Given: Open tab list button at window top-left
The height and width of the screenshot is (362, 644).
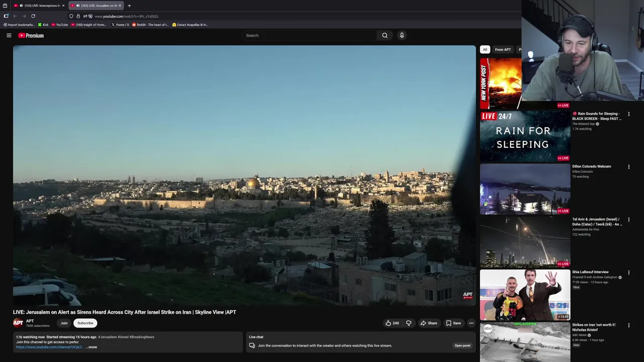Looking at the screenshot, I should [5, 6].
